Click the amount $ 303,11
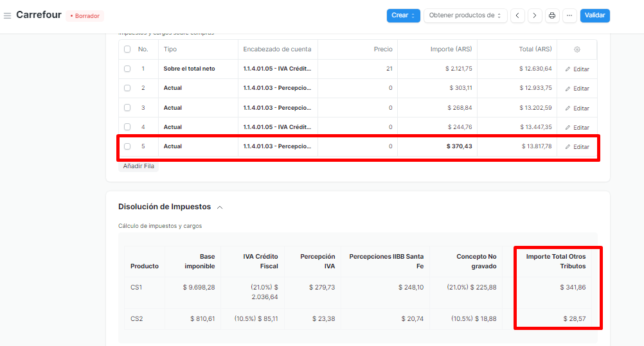The height and width of the screenshot is (346, 644). (x=460, y=88)
